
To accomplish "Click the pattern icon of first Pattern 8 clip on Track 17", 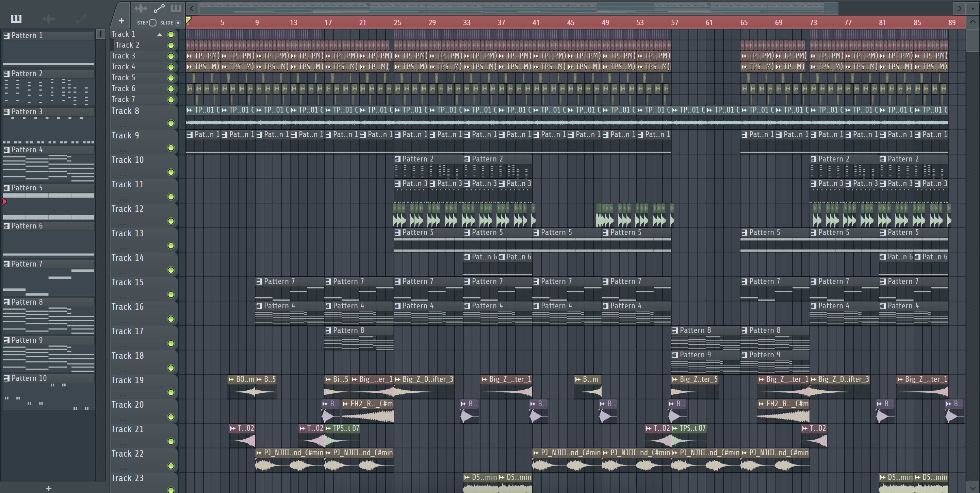I will pyautogui.click(x=328, y=330).
